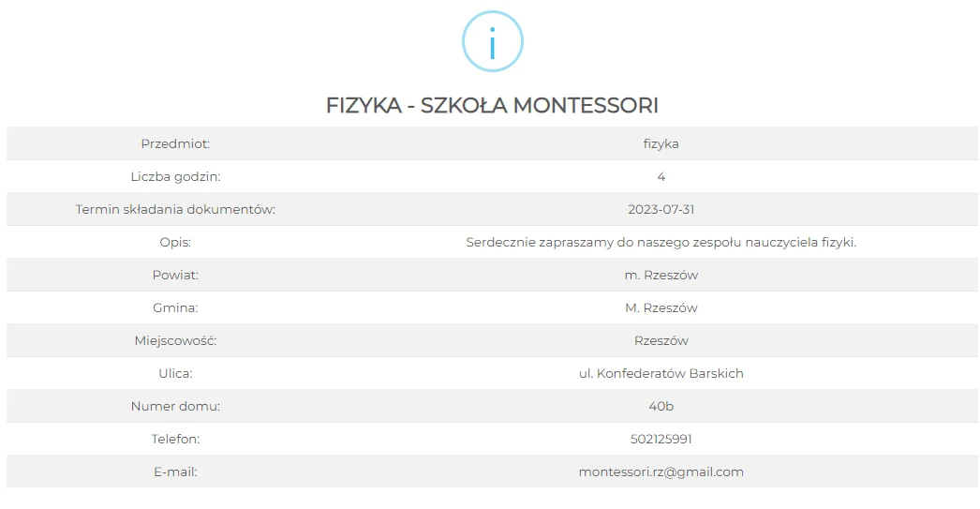Click the Opis description text
The width and height of the screenshot is (980, 509).
tap(661, 242)
